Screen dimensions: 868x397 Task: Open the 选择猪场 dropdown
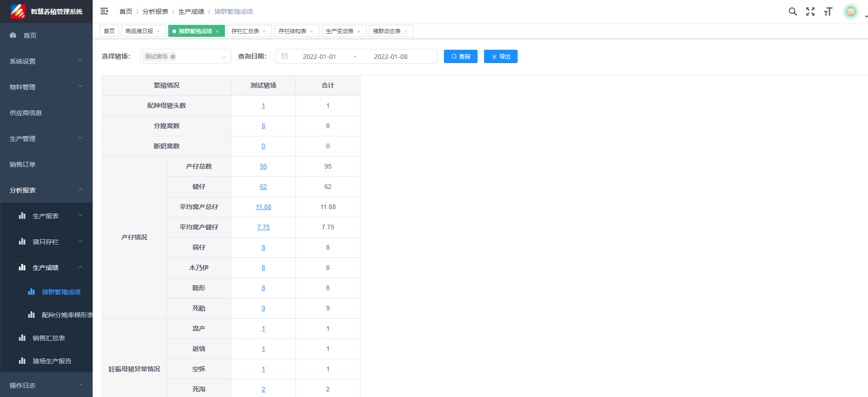pyautogui.click(x=185, y=56)
